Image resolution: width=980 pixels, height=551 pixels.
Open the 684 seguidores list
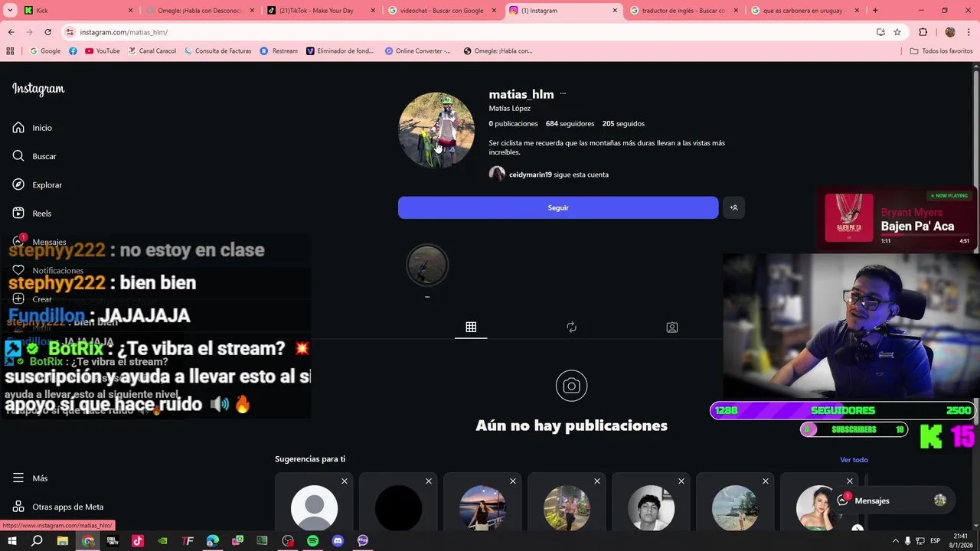point(570,123)
